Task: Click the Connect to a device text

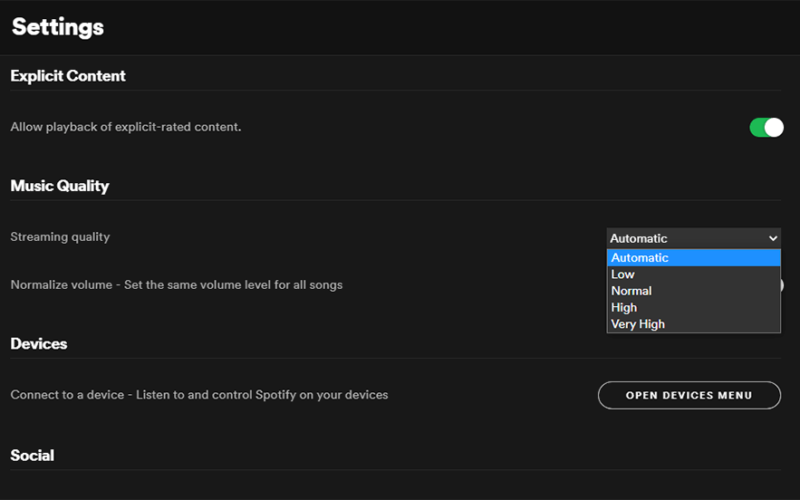Action: click(x=199, y=395)
